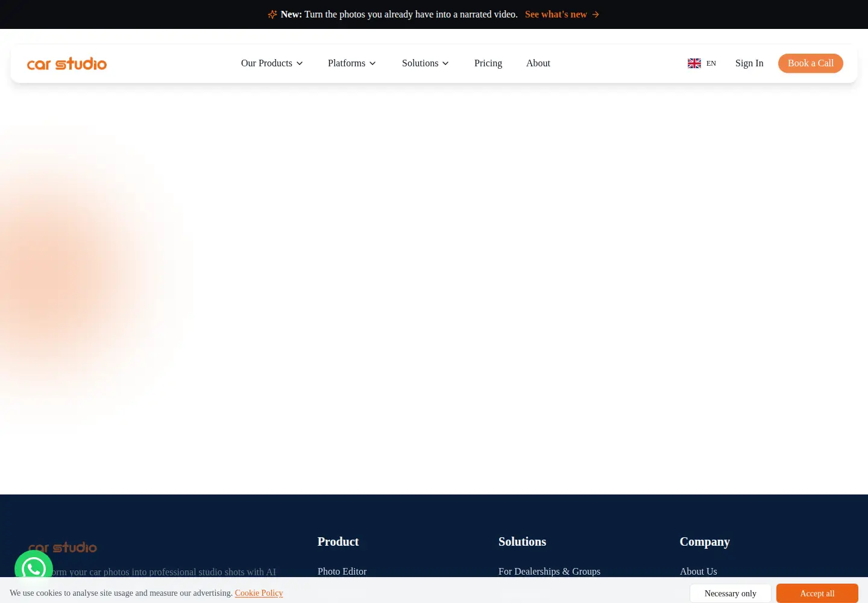Open Photo Editor footer link
This screenshot has width=868, height=603.
coord(342,572)
